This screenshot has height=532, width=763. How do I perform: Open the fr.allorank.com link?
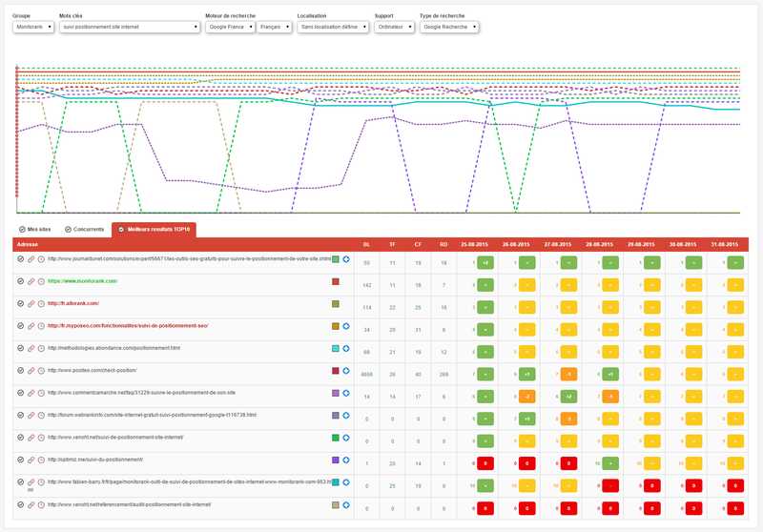tap(73, 303)
